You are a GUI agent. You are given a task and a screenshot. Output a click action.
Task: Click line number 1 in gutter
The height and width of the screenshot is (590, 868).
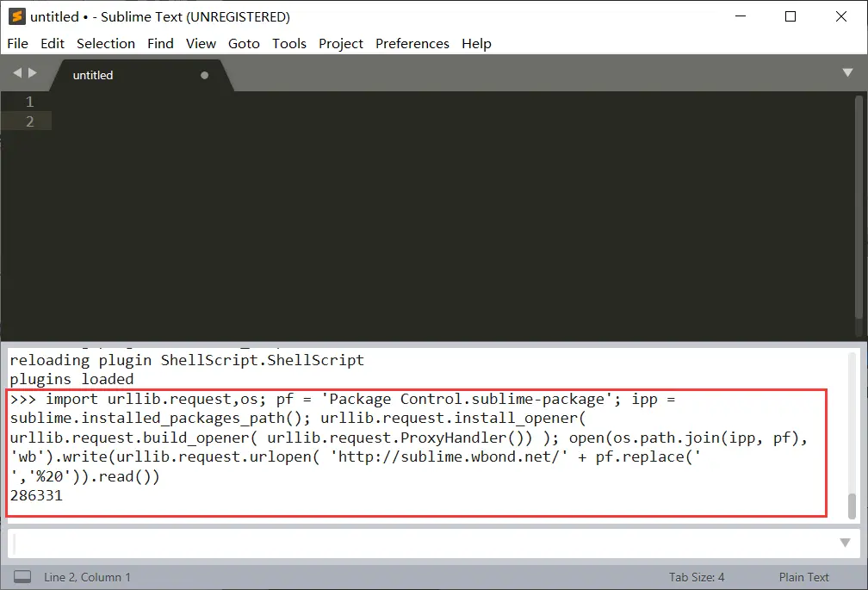point(29,102)
